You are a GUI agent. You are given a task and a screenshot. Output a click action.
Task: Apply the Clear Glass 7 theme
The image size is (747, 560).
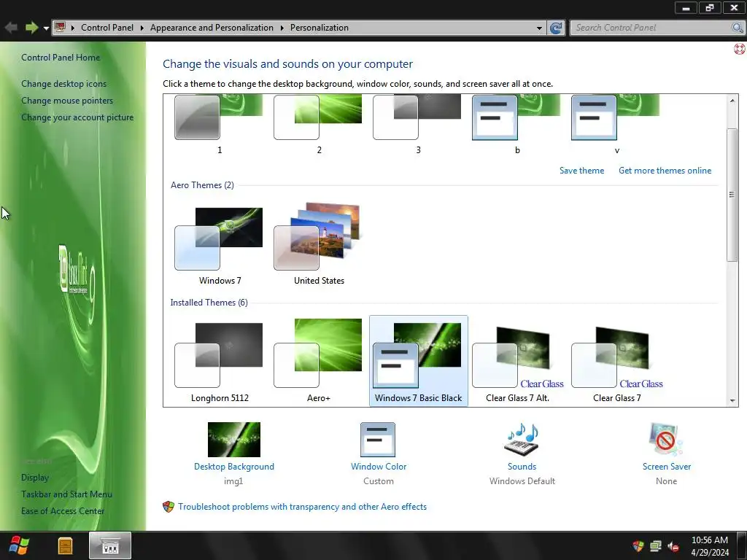(x=616, y=362)
